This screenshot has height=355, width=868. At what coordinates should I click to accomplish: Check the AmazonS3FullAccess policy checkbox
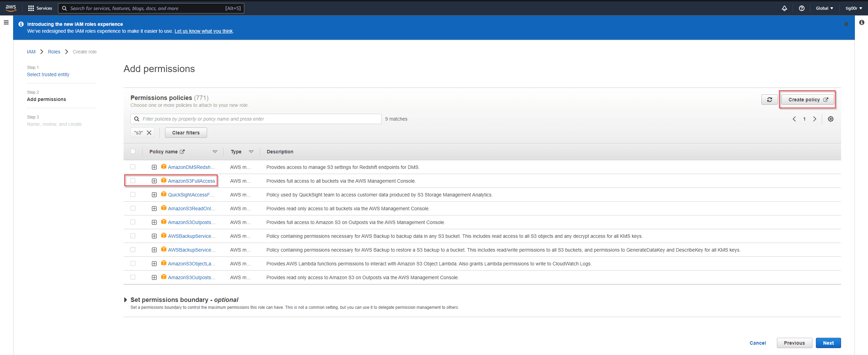[x=133, y=181]
